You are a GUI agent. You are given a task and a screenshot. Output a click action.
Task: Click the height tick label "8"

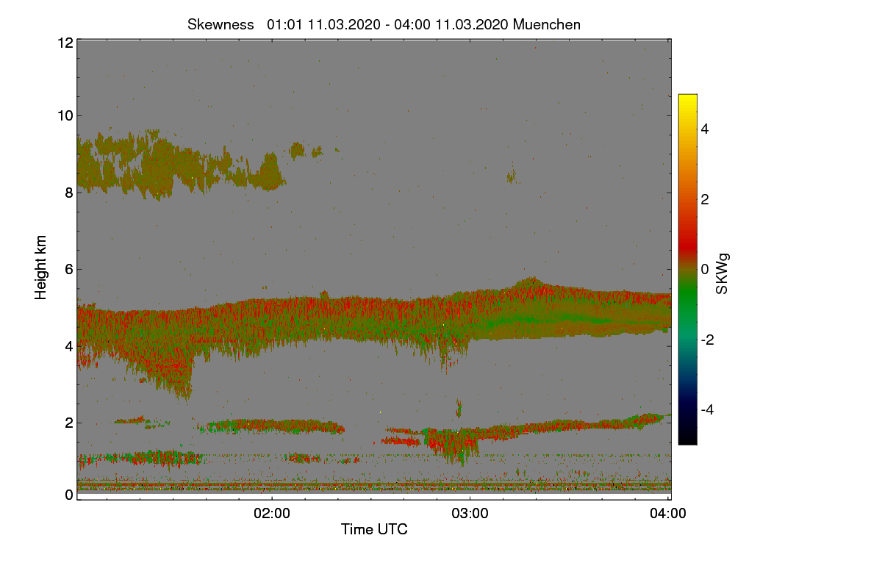click(x=68, y=193)
